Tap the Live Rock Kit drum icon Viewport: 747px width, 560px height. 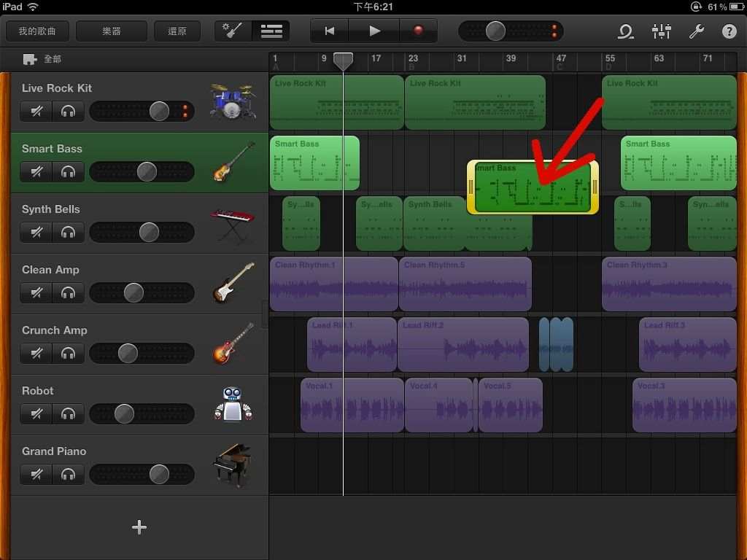click(x=233, y=102)
